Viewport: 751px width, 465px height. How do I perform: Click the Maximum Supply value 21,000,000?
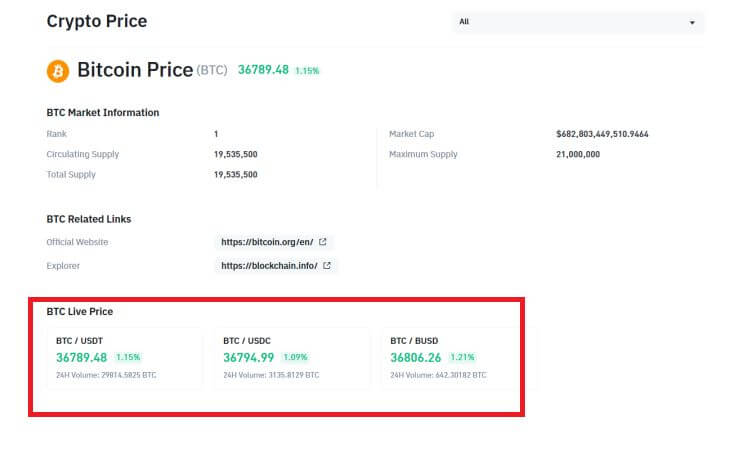[578, 154]
